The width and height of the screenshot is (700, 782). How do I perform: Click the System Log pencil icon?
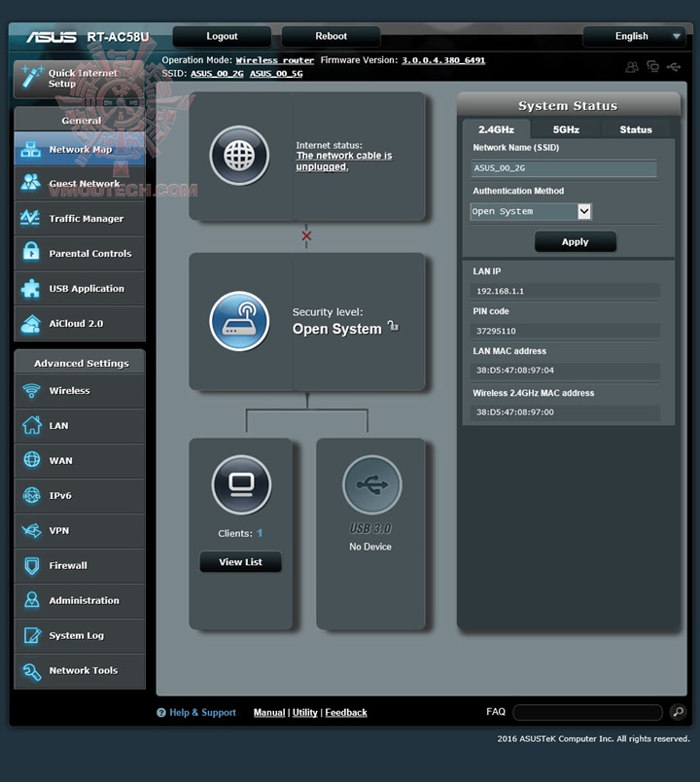[32, 635]
